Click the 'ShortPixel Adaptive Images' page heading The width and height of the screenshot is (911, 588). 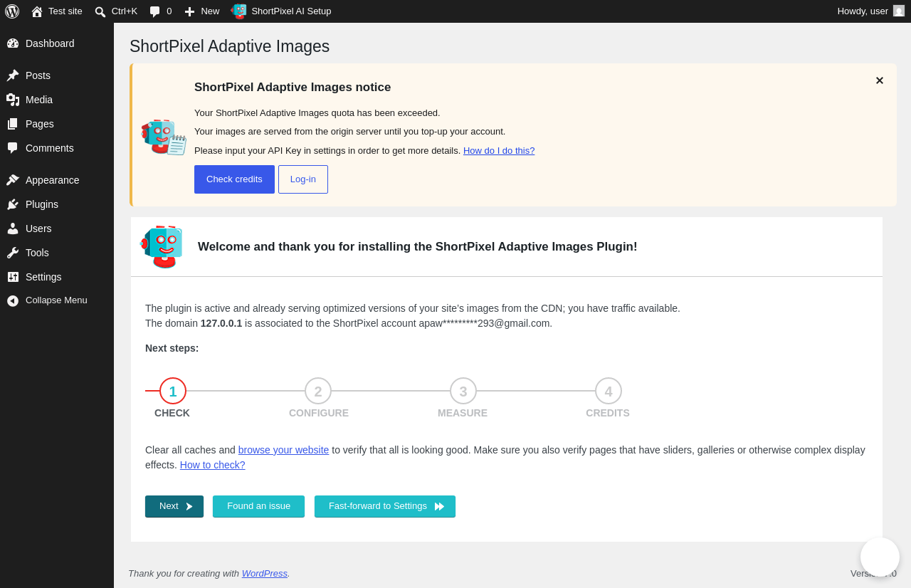point(230,46)
